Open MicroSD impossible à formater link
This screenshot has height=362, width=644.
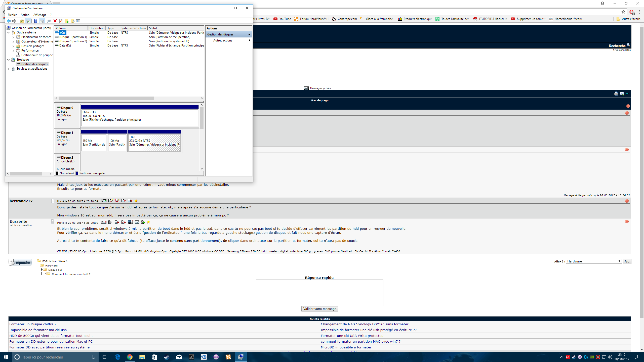click(x=346, y=347)
